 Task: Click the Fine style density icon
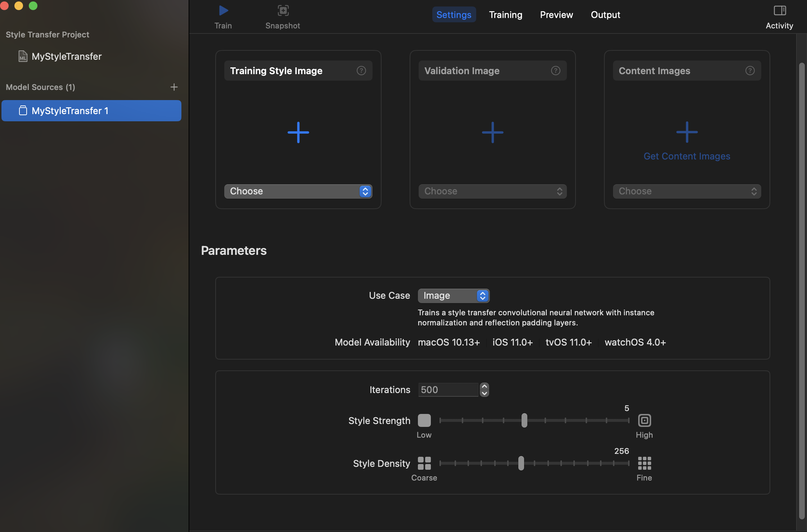click(x=644, y=463)
